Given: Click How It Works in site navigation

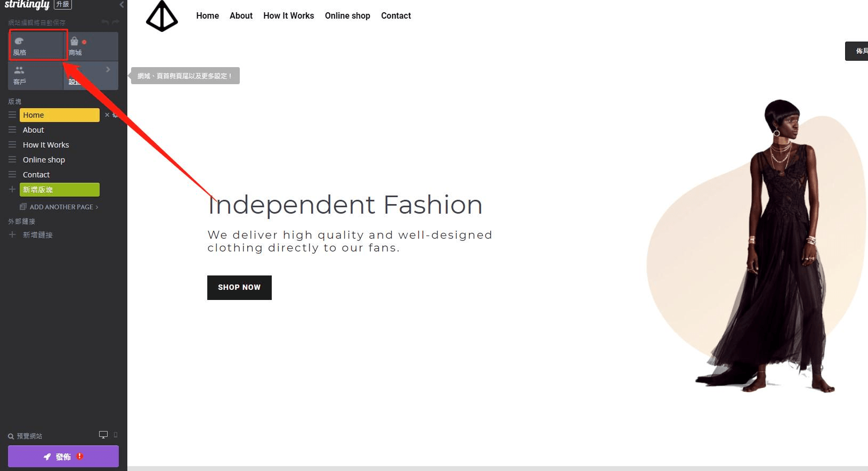Looking at the screenshot, I should (288, 16).
